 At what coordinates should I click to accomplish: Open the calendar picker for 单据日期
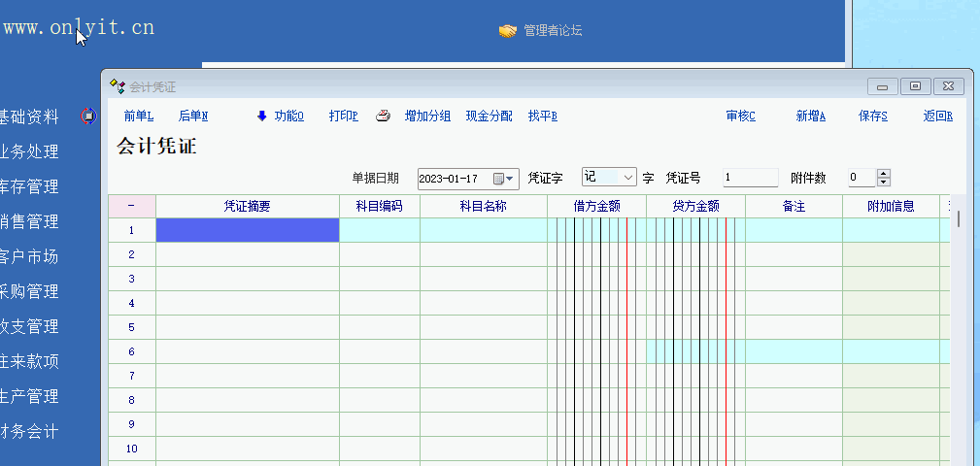pos(499,179)
